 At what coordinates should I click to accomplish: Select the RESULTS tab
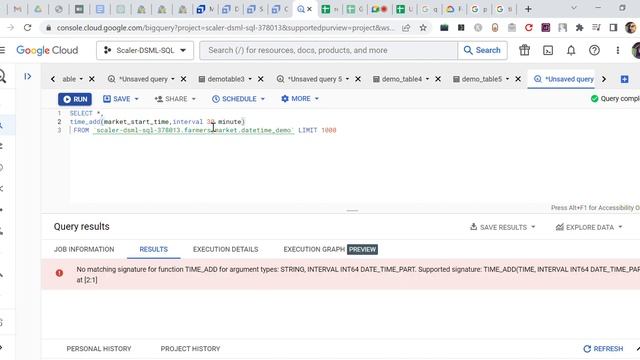pyautogui.click(x=153, y=249)
